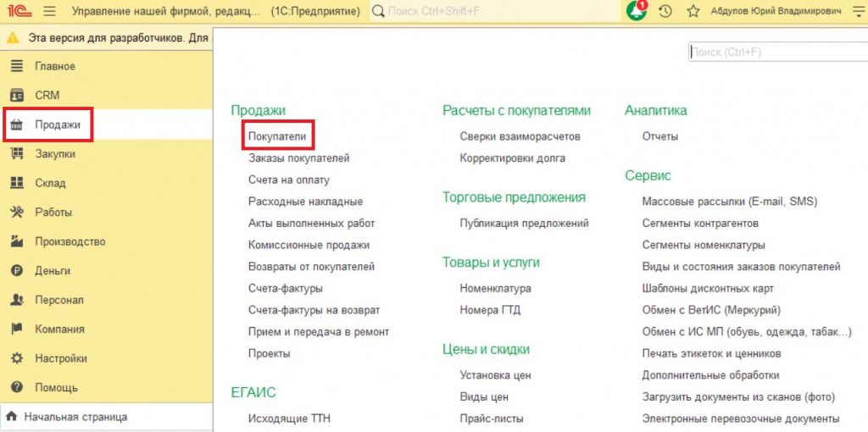The height and width of the screenshot is (432, 868).
Task: Open Сегменты номенклатуры
Action: 704,245
